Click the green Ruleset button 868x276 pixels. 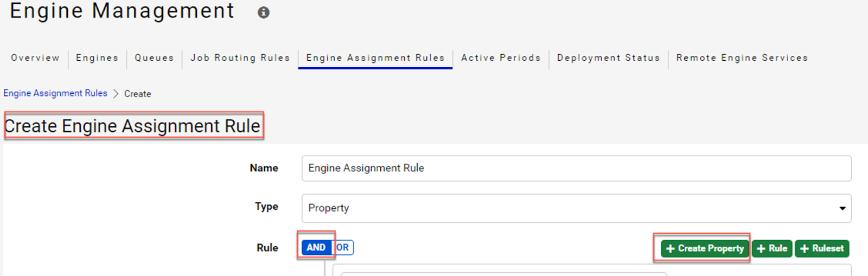[822, 248]
